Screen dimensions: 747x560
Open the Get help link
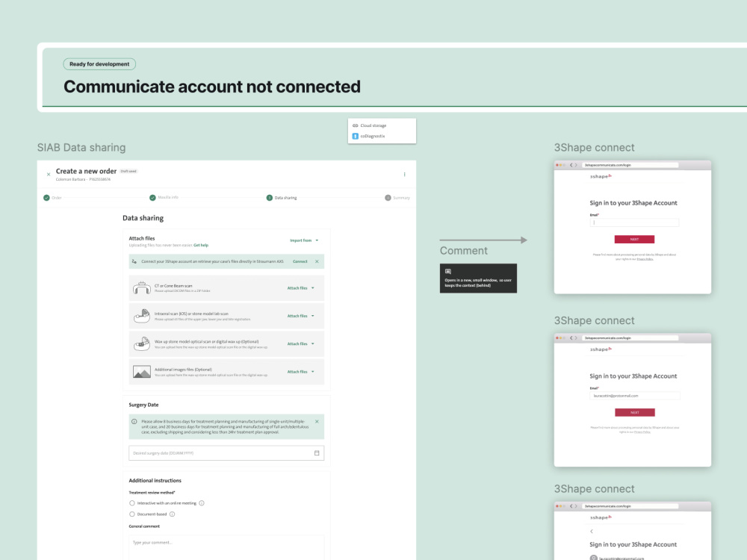tap(201, 245)
